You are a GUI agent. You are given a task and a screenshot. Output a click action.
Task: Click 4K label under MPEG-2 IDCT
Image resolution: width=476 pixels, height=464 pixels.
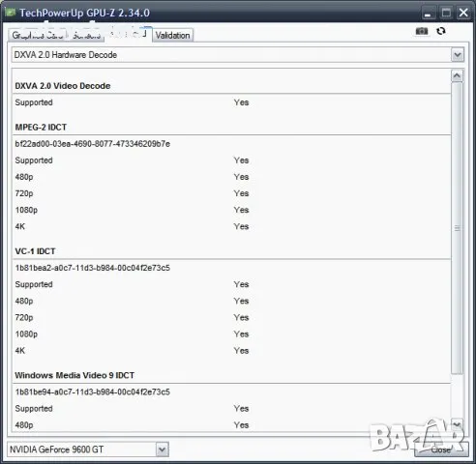point(19,226)
